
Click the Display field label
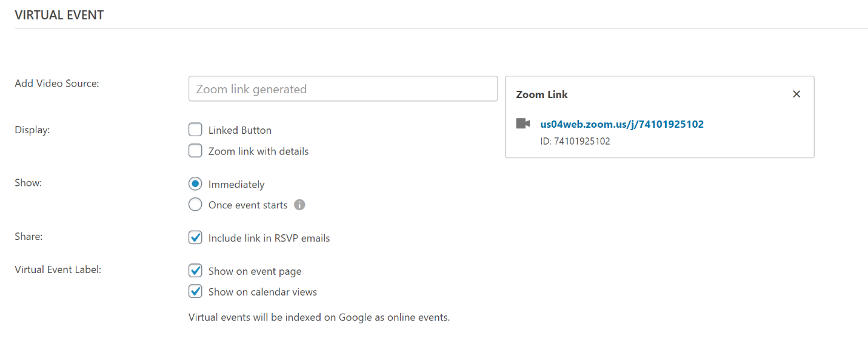tap(32, 129)
